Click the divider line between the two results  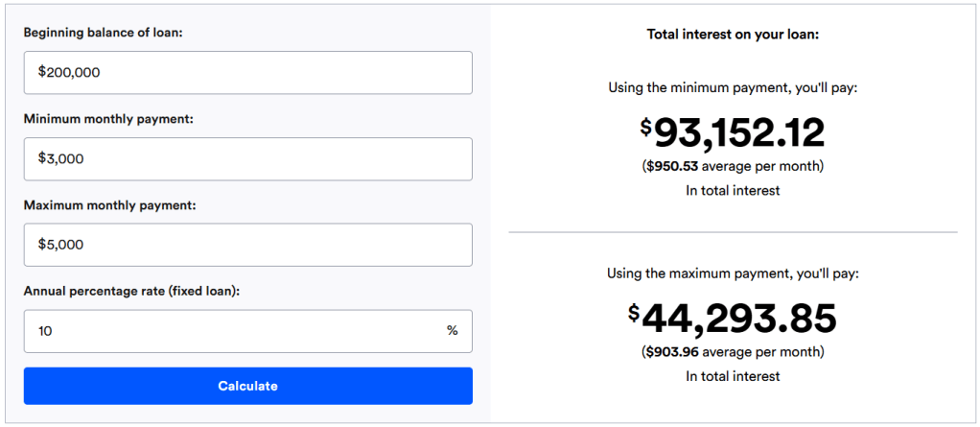733,232
